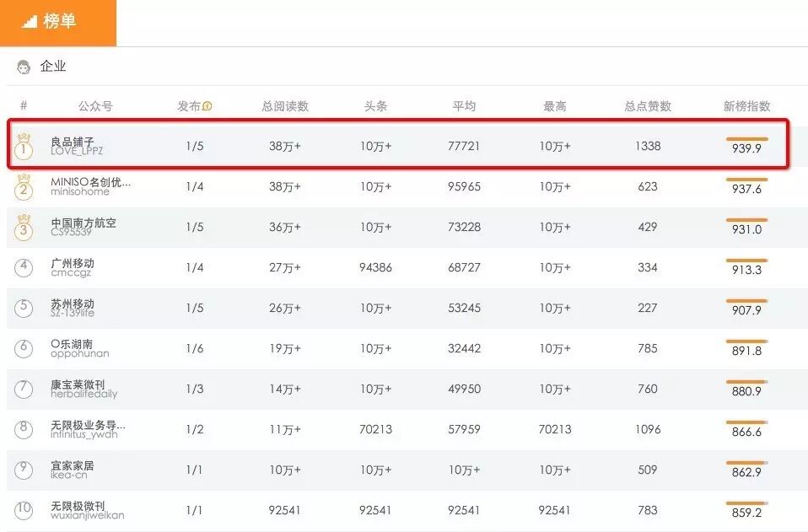Click the rank 2 crown badge
Image resolution: width=808 pixels, height=532 pixels.
click(24, 187)
